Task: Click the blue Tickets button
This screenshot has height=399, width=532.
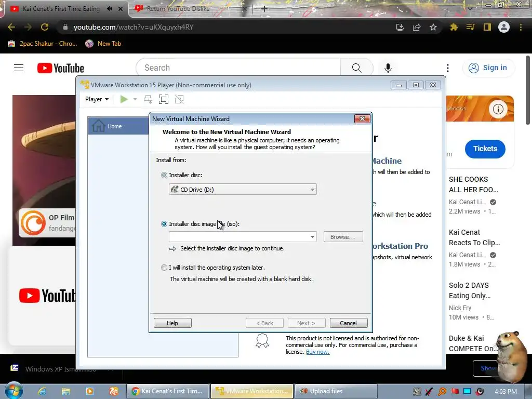Action: coord(485,149)
